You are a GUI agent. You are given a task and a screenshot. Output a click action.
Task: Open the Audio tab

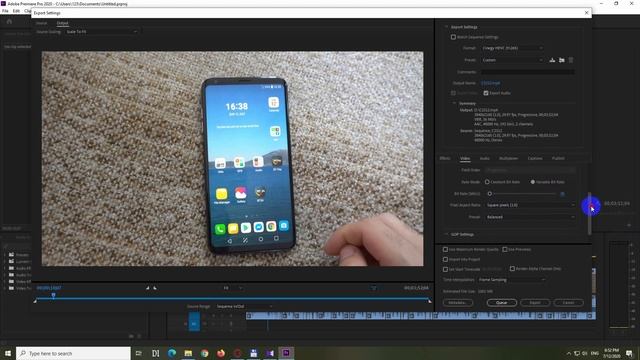click(x=484, y=158)
